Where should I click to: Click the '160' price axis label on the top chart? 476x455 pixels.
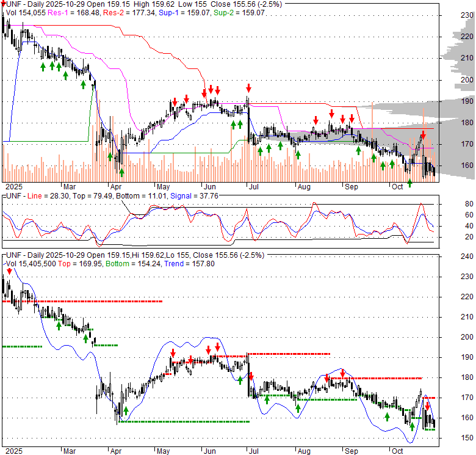pos(467,166)
